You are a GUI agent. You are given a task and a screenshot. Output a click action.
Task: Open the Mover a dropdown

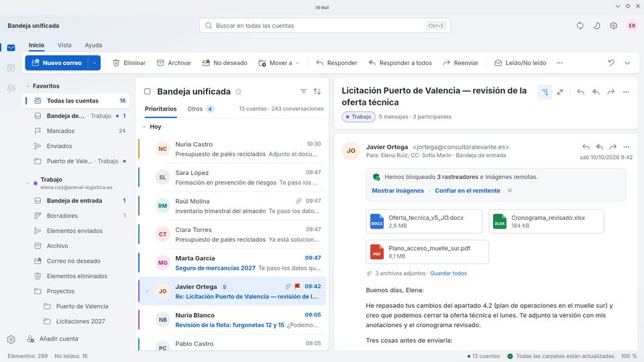point(279,63)
